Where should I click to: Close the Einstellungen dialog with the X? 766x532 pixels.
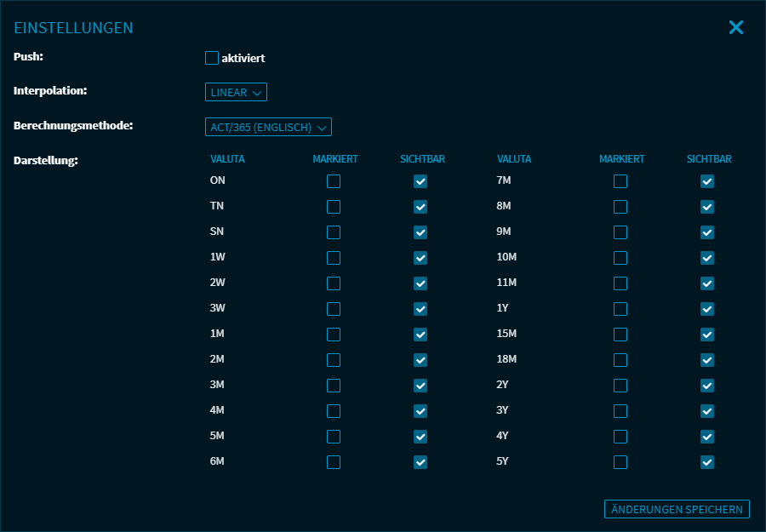(736, 27)
